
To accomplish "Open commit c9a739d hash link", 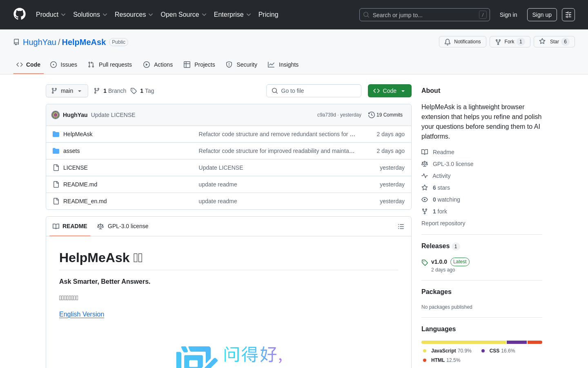I will (x=327, y=115).
